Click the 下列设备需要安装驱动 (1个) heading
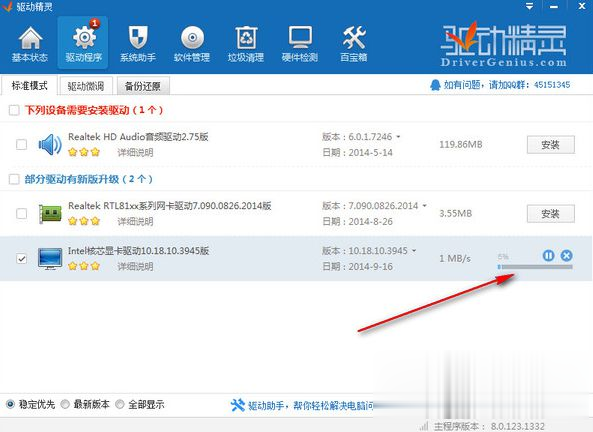This screenshot has height=432, width=593. (x=94, y=110)
